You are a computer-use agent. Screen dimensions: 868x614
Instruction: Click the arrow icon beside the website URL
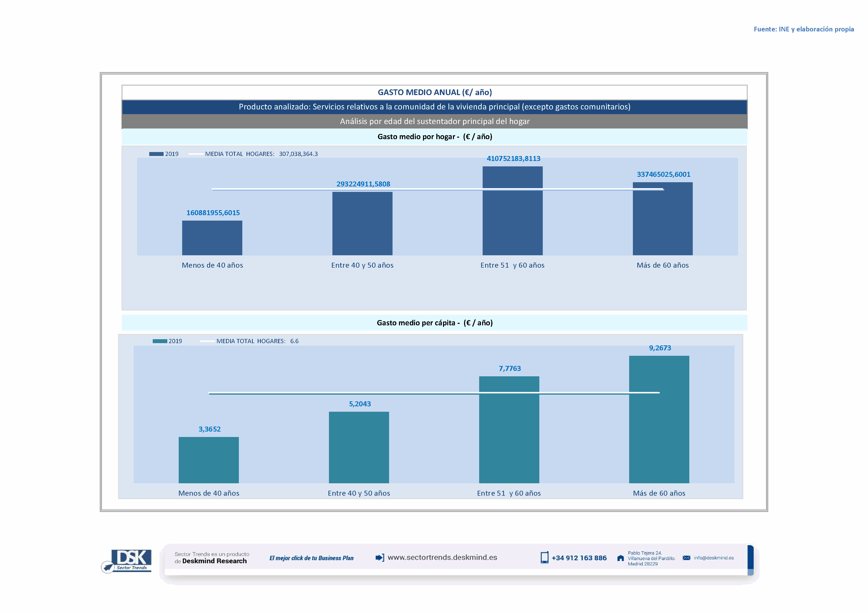pyautogui.click(x=380, y=558)
